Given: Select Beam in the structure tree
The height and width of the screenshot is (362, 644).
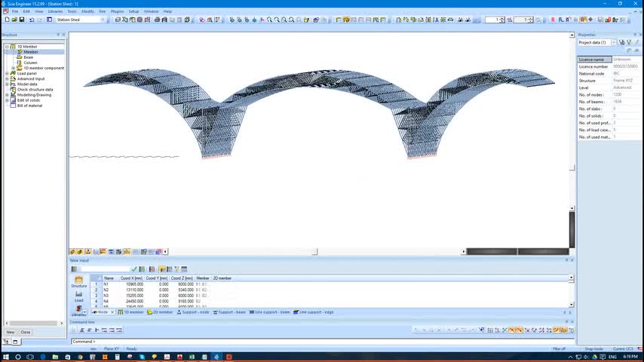Looking at the screenshot, I should (x=29, y=57).
